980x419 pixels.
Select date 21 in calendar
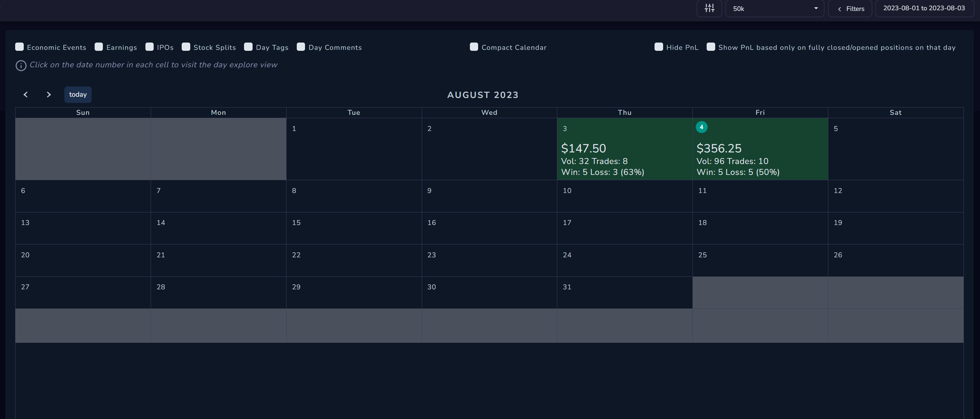(161, 255)
